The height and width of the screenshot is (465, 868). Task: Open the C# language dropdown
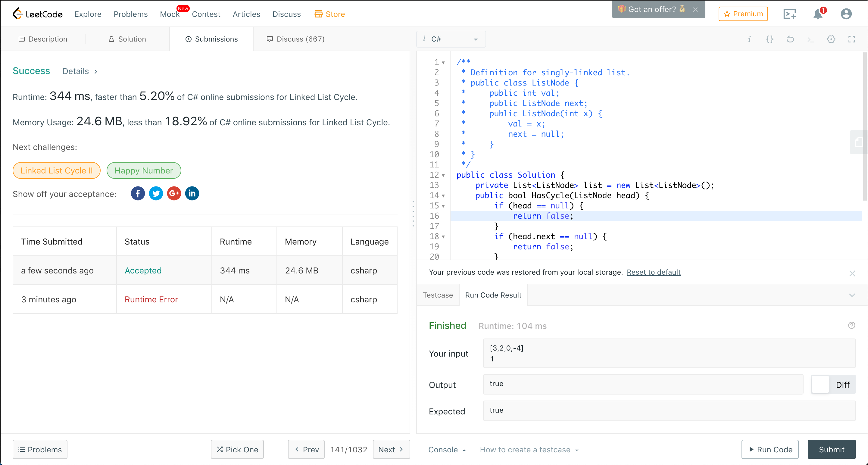[x=451, y=39]
